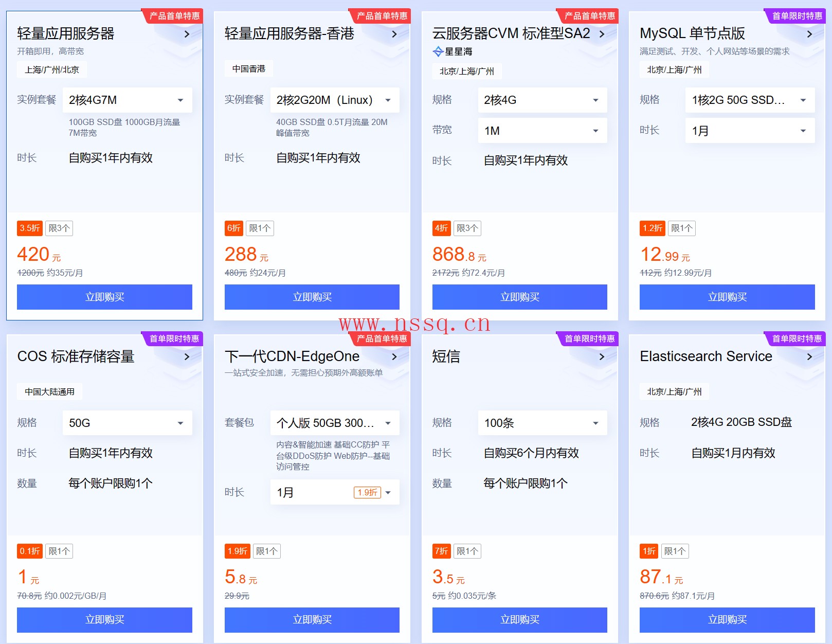The image size is (832, 644).
Task: Click price 87.1元
Action: tap(661, 577)
